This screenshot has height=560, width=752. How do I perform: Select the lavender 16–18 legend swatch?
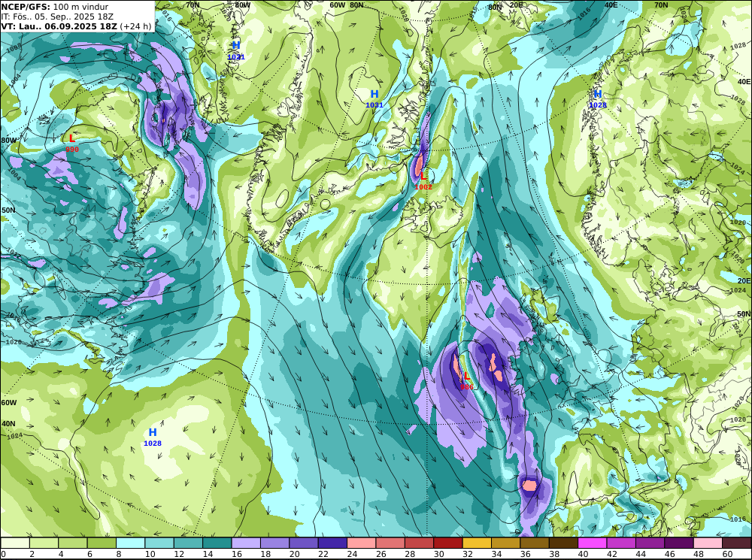(246, 543)
